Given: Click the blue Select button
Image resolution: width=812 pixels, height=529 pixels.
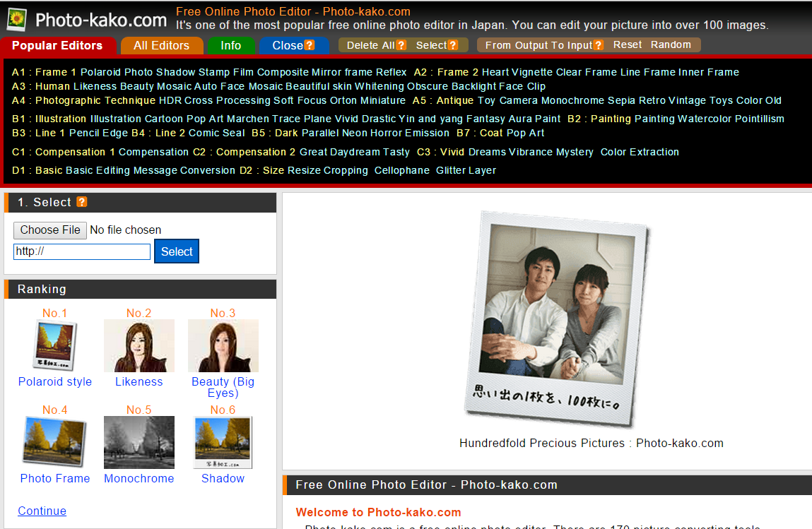Looking at the screenshot, I should coord(177,251).
